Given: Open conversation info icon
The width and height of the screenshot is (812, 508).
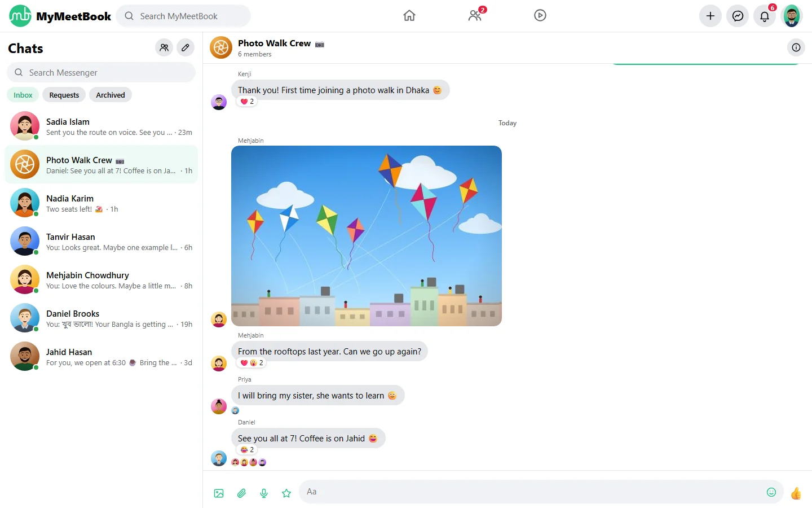Looking at the screenshot, I should point(796,47).
